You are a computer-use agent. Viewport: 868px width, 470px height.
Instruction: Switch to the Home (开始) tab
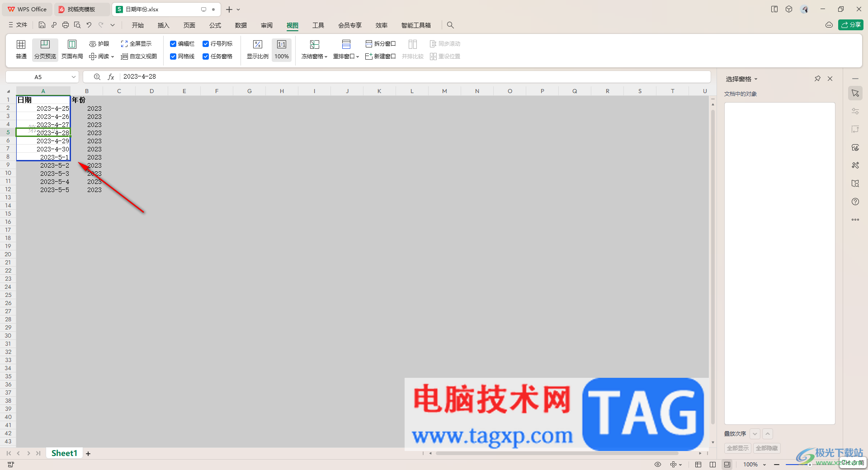138,25
